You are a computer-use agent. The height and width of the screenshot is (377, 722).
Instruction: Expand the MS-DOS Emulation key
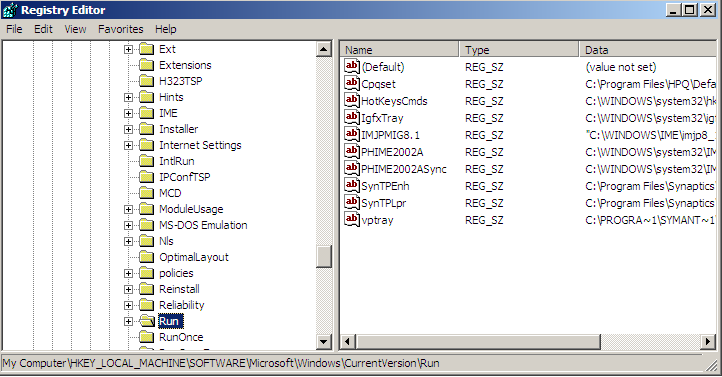[128, 226]
